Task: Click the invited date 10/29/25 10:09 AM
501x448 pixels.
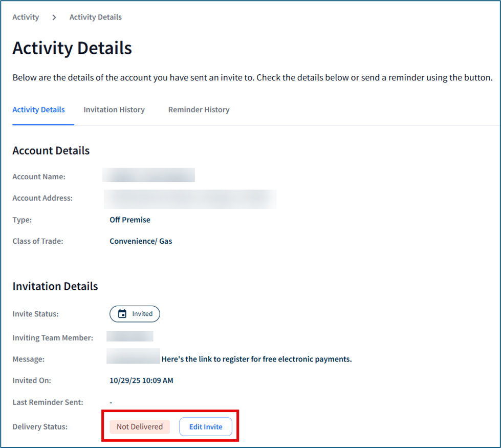Action: 141,380
